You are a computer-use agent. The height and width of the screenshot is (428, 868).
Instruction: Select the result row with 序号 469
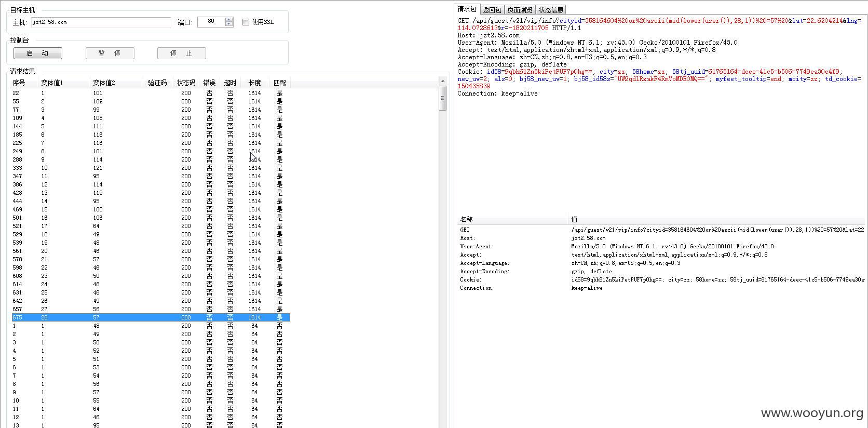pos(151,209)
